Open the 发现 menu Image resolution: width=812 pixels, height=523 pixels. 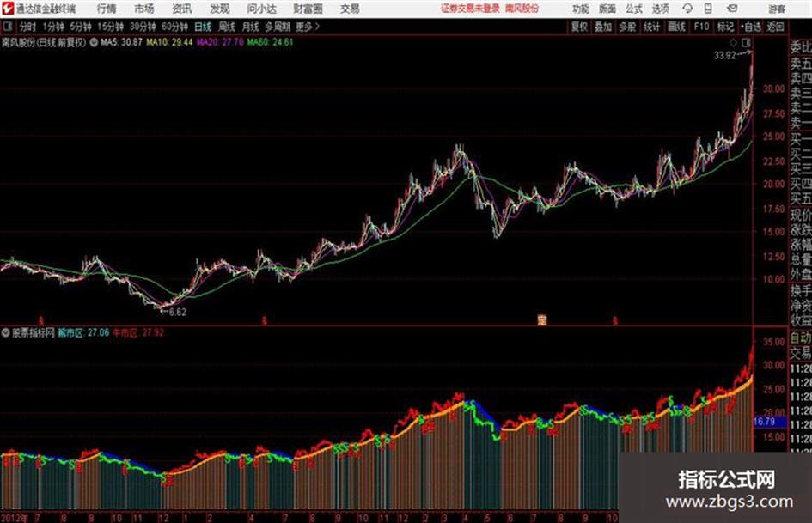coord(220,9)
